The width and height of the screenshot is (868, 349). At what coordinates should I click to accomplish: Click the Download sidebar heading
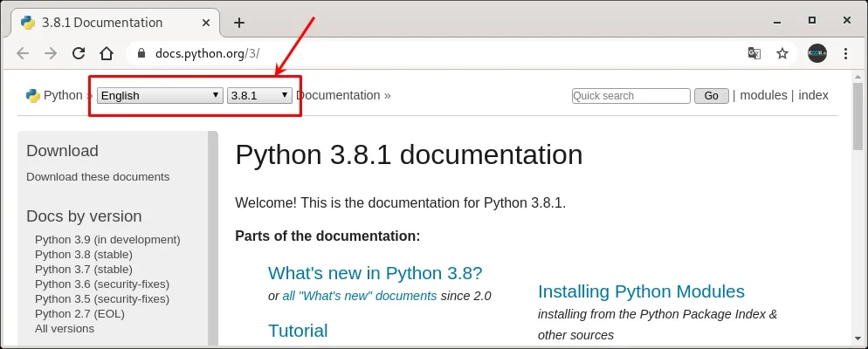(x=63, y=151)
